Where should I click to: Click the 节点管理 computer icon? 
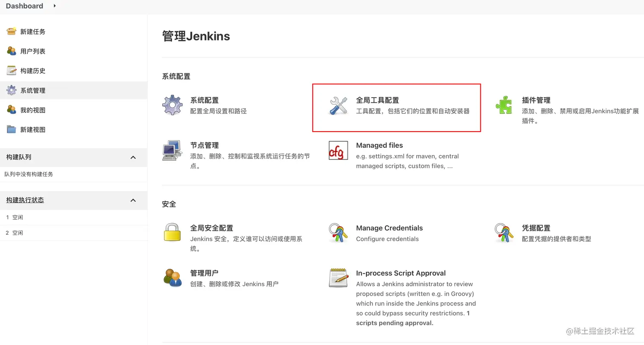(172, 150)
